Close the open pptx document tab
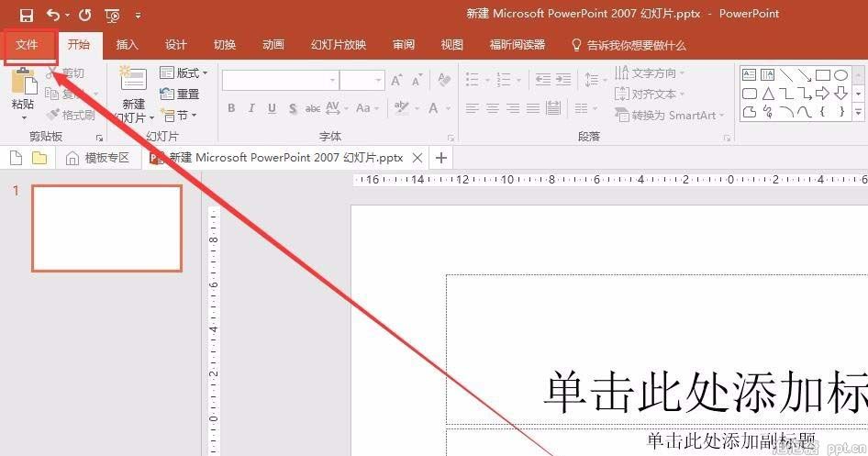The height and width of the screenshot is (456, 868). coord(417,158)
